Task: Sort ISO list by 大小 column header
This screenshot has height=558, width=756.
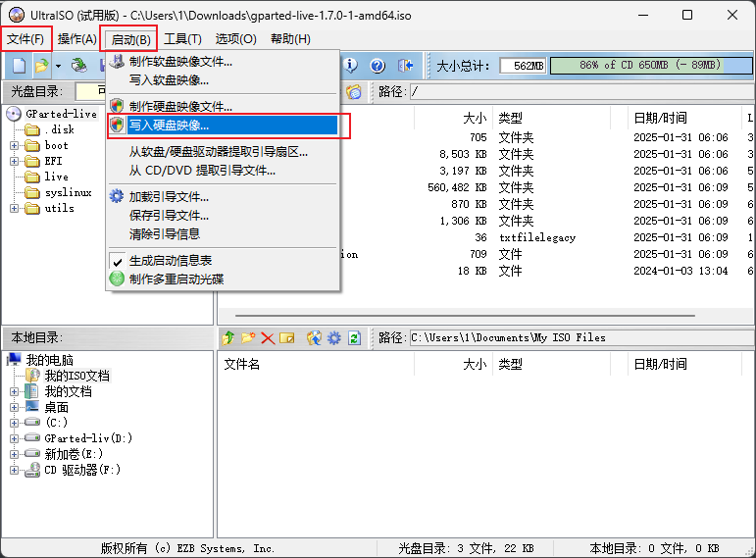Action: point(475,118)
